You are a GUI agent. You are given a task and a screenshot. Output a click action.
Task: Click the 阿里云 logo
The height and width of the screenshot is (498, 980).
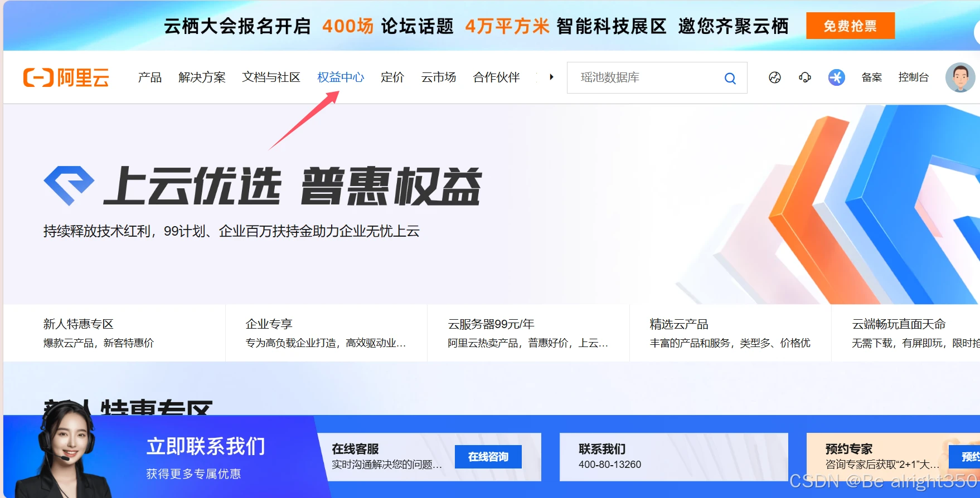(x=66, y=77)
